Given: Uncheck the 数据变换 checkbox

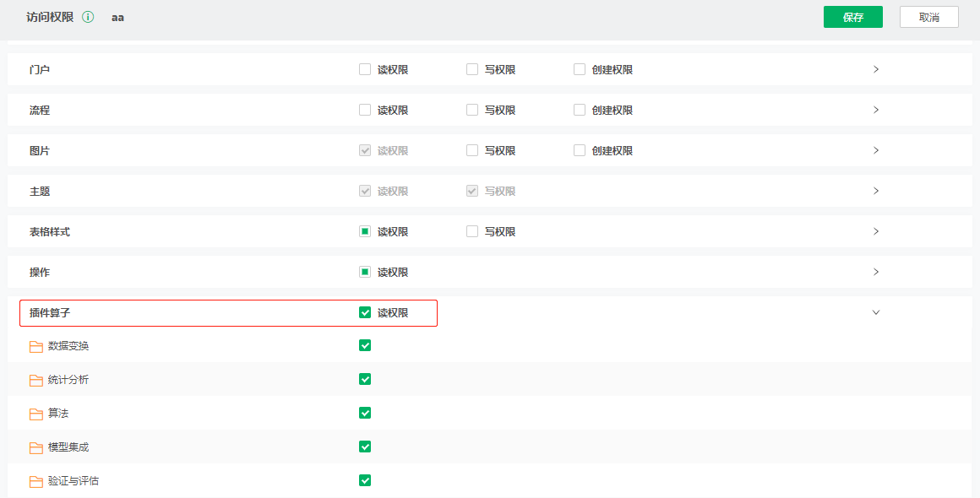Looking at the screenshot, I should click(x=364, y=345).
